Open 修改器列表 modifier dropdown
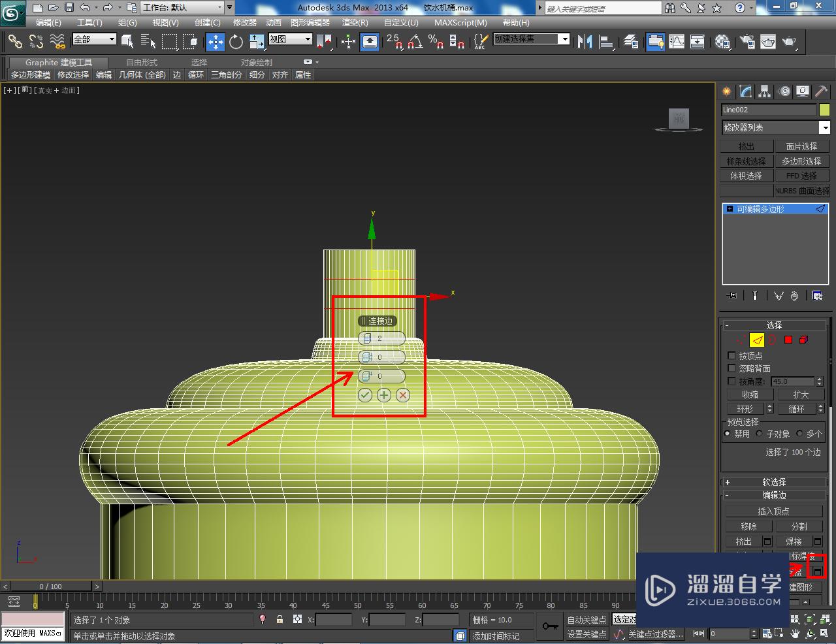Screen dimensions: 836x644 (776, 127)
